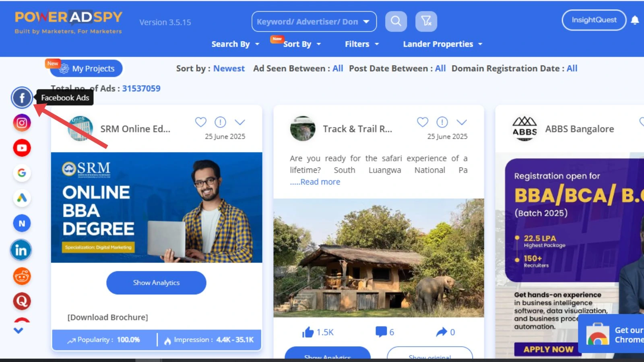Switch to Quora ads icon

22,301
